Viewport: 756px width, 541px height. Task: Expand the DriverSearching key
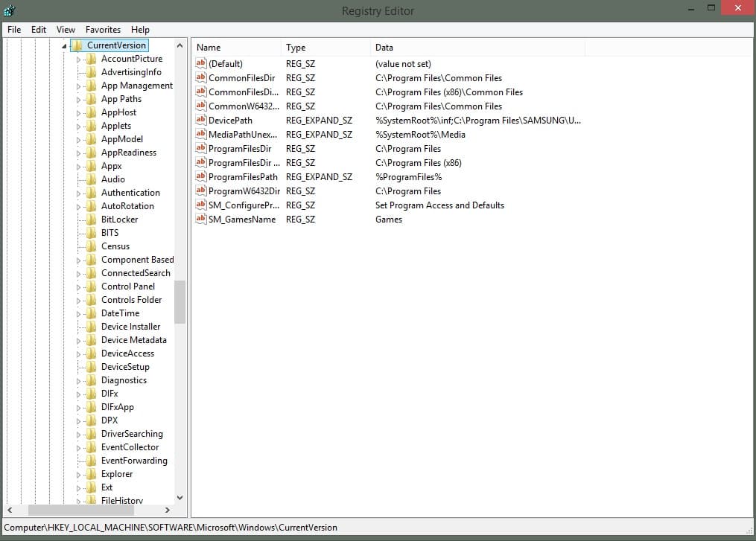(x=78, y=434)
